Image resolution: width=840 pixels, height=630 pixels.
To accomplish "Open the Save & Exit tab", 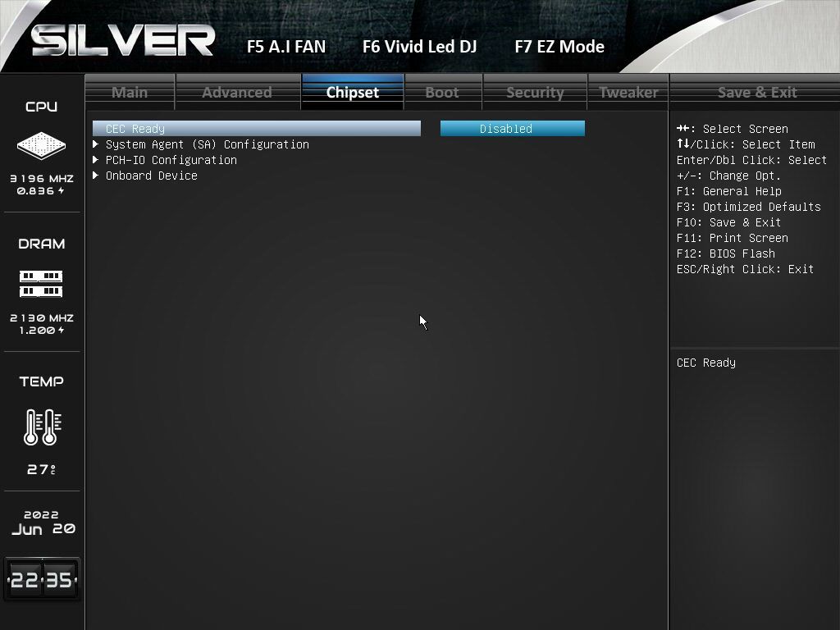I will coord(757,92).
